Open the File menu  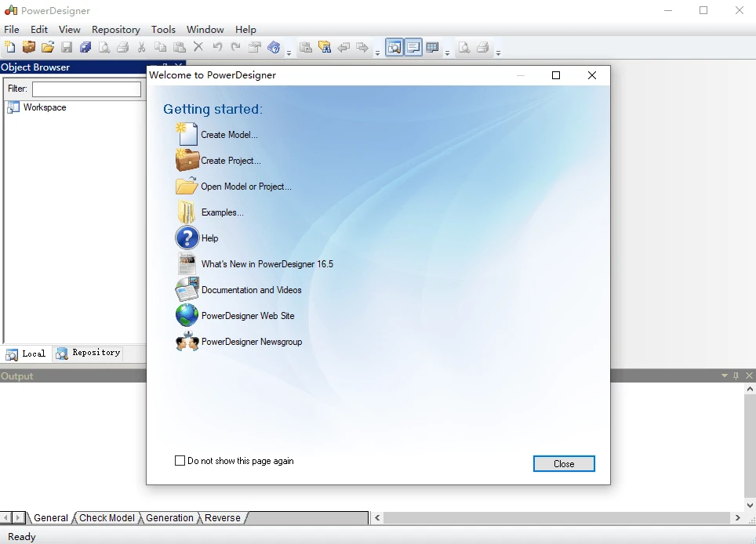[x=12, y=29]
